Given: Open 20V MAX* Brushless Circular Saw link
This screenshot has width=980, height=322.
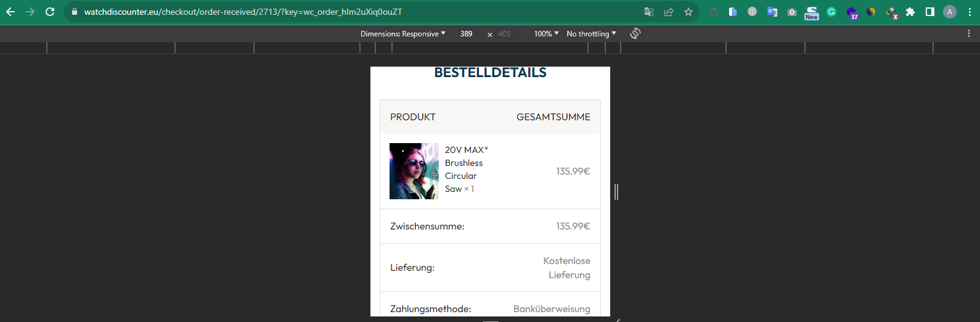Looking at the screenshot, I should click(467, 170).
